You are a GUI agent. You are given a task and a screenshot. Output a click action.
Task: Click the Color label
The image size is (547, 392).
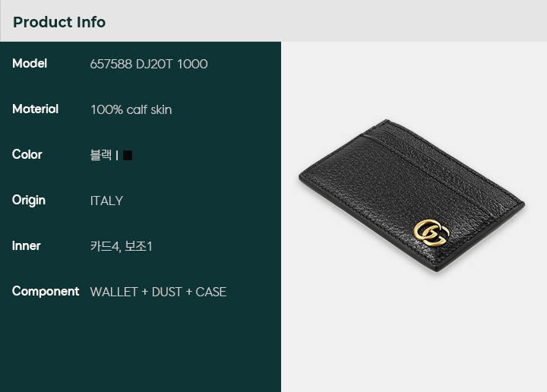click(x=27, y=154)
